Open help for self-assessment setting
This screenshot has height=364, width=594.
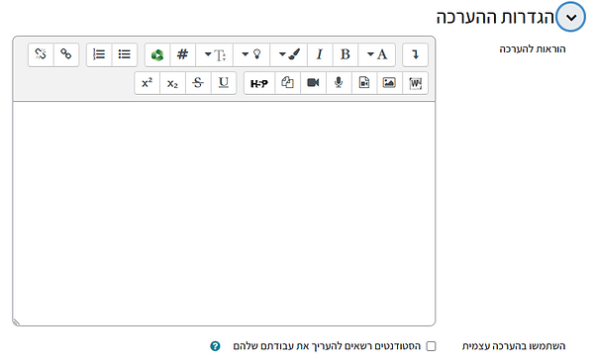tap(215, 346)
